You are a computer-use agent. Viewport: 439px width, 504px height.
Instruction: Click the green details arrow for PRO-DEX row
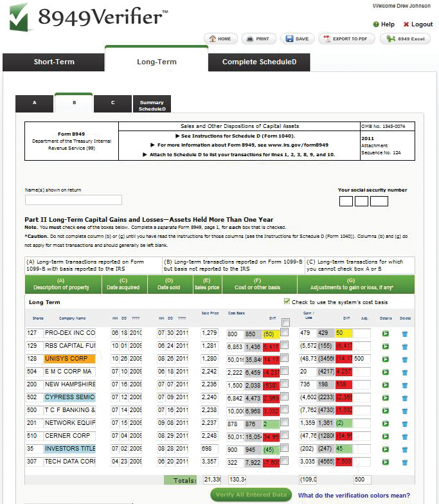[x=386, y=334]
